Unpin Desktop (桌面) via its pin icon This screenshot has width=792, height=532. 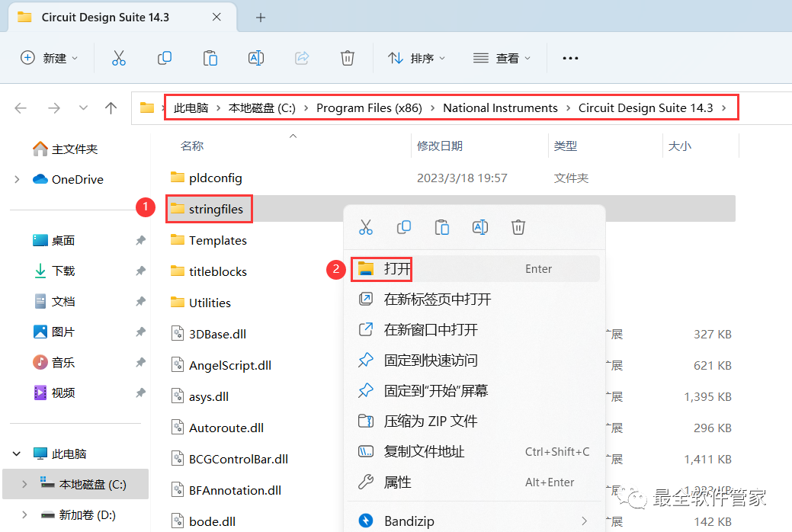(140, 241)
